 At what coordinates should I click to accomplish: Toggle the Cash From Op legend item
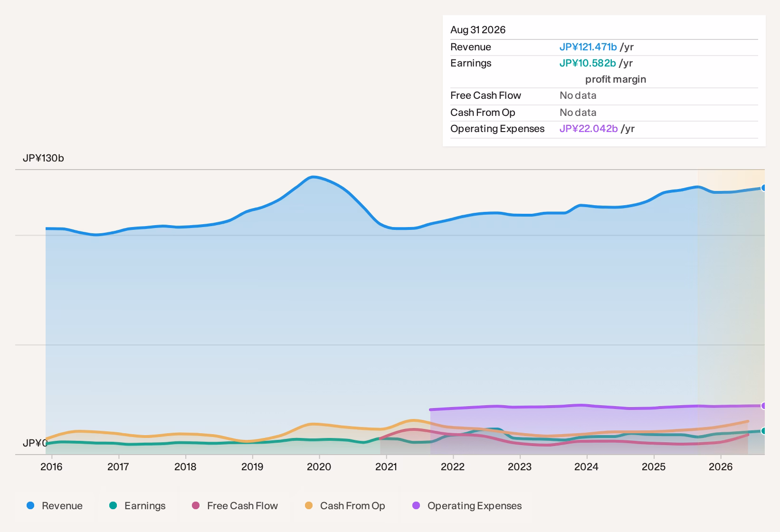coord(345,506)
